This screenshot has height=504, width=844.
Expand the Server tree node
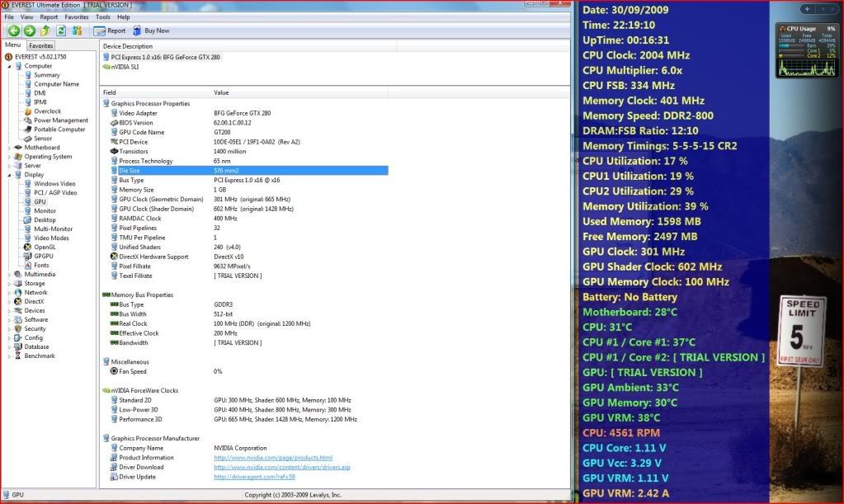tap(9, 166)
